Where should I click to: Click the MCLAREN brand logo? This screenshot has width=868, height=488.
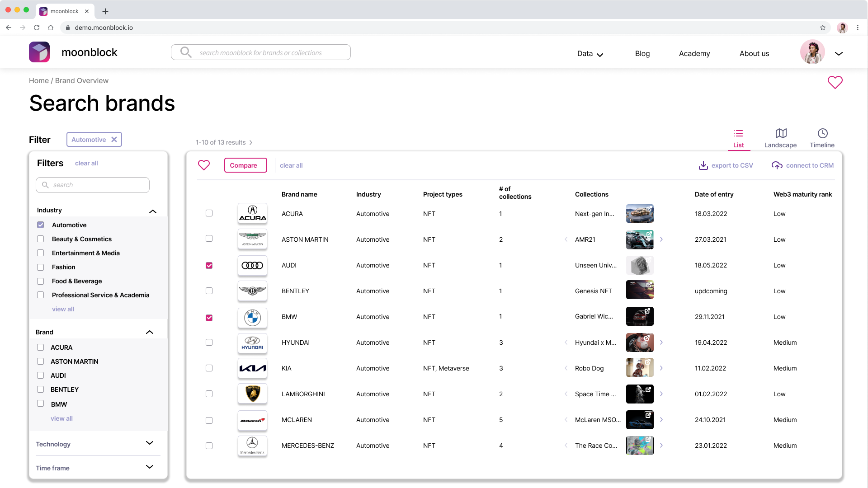(252, 421)
